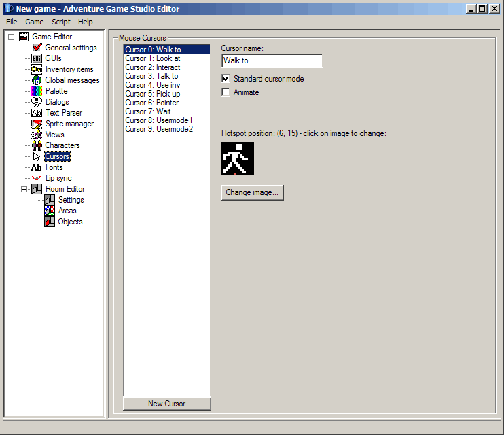Open Room Editor Objects entry

tap(70, 222)
